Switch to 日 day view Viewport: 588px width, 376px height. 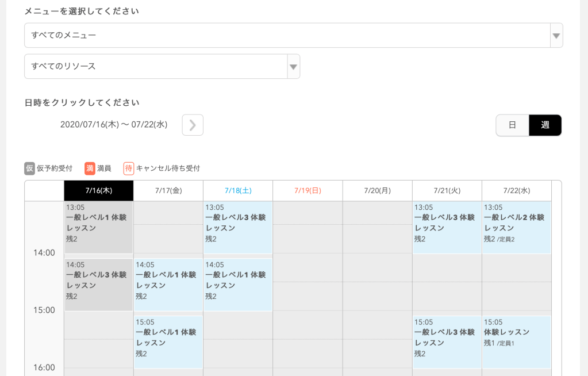pos(512,125)
